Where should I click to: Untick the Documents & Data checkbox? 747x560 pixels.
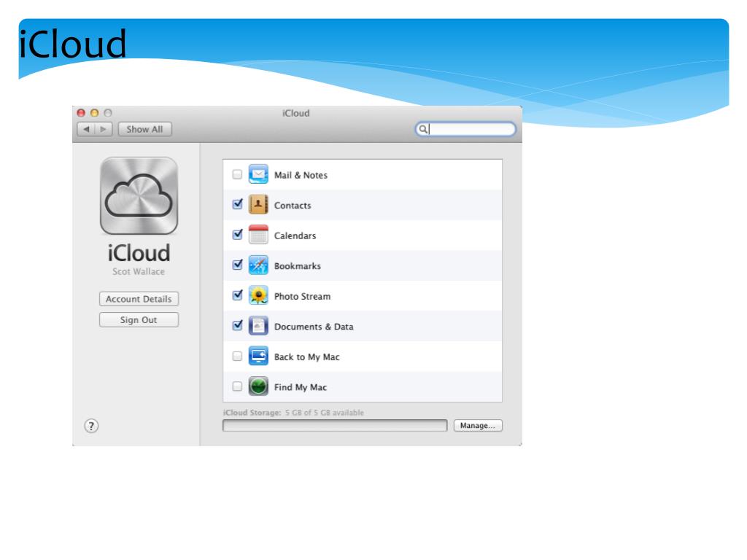[237, 326]
